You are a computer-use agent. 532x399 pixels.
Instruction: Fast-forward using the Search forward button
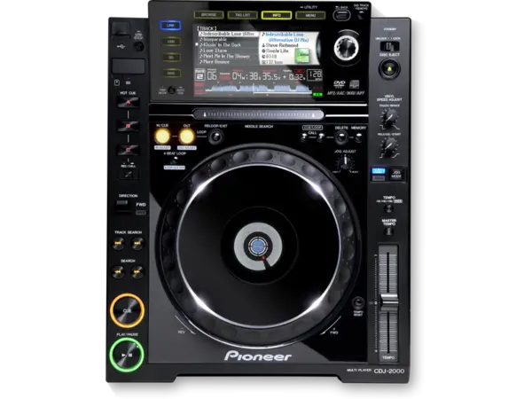coord(137,272)
